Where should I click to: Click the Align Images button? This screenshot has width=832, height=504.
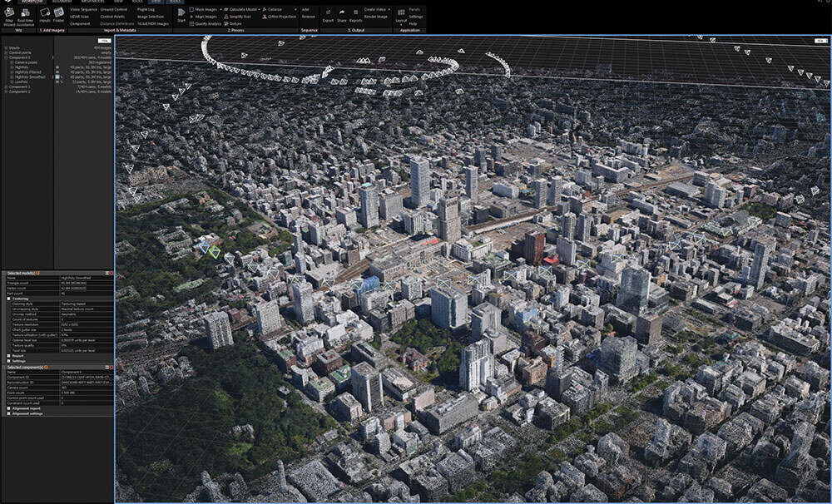click(206, 17)
